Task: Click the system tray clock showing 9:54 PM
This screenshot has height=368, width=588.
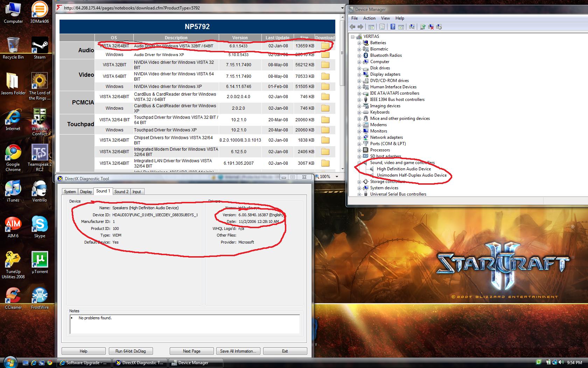Action: pos(574,363)
